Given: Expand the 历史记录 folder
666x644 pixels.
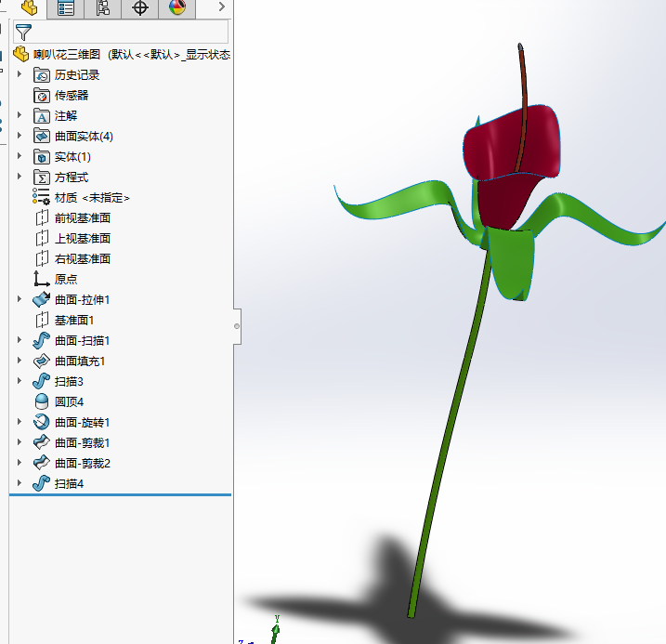Looking at the screenshot, I should click(19, 74).
